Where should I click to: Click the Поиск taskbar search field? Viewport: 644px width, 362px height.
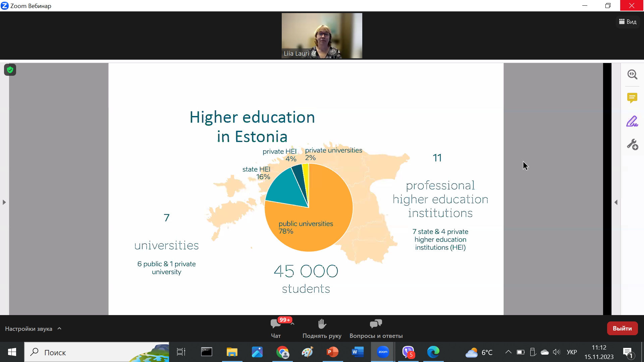point(97,352)
